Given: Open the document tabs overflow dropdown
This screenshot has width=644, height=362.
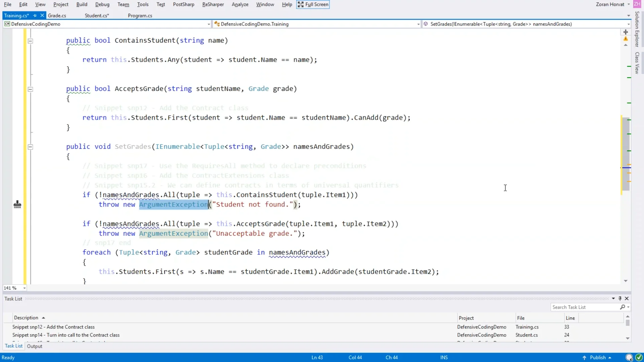Looking at the screenshot, I should 628,16.
